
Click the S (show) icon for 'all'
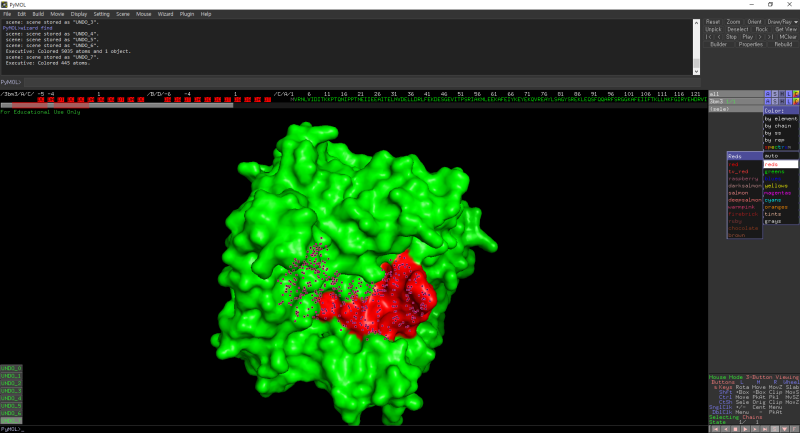[x=775, y=94]
